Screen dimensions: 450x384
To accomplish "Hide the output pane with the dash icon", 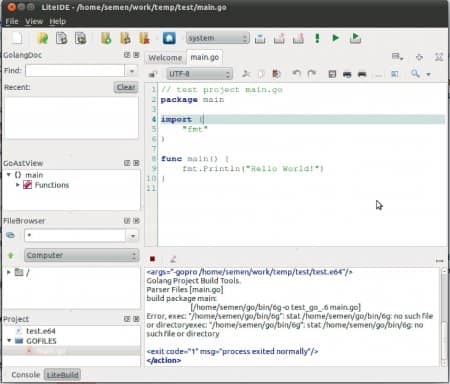I will pos(439,261).
